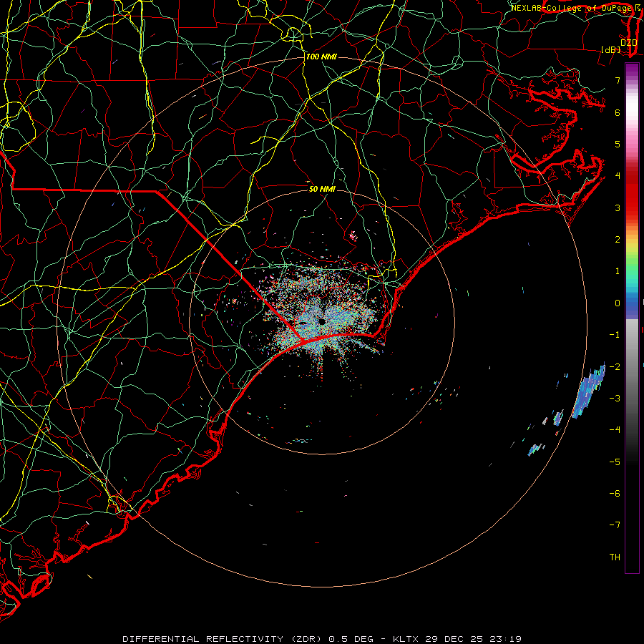Click the black dot at radar site center
The image size is (644, 644).
321,321
